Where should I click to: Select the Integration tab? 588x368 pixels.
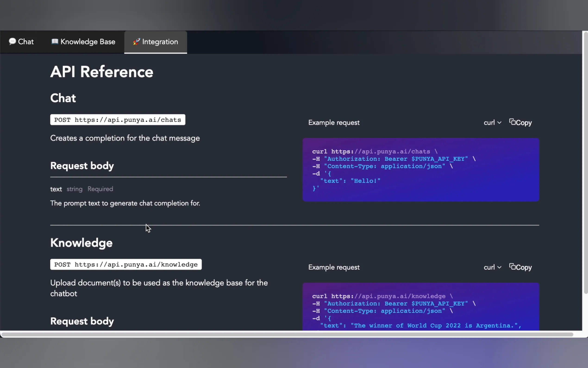pos(156,42)
